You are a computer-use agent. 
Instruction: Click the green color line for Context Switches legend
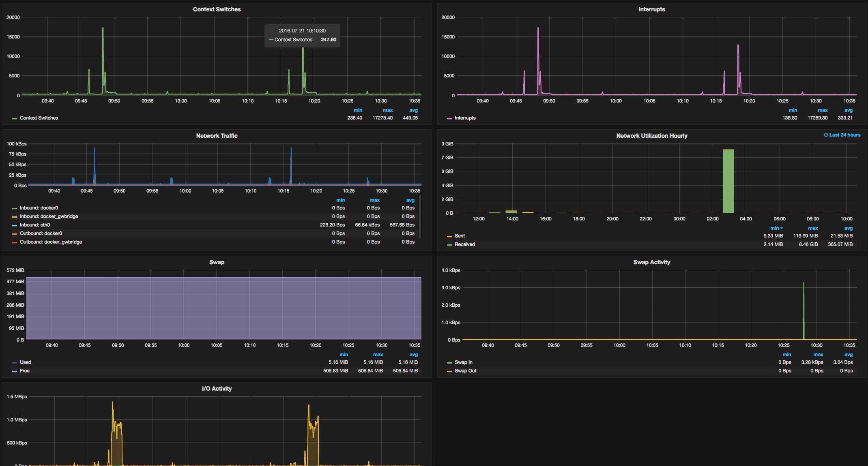tap(15, 118)
